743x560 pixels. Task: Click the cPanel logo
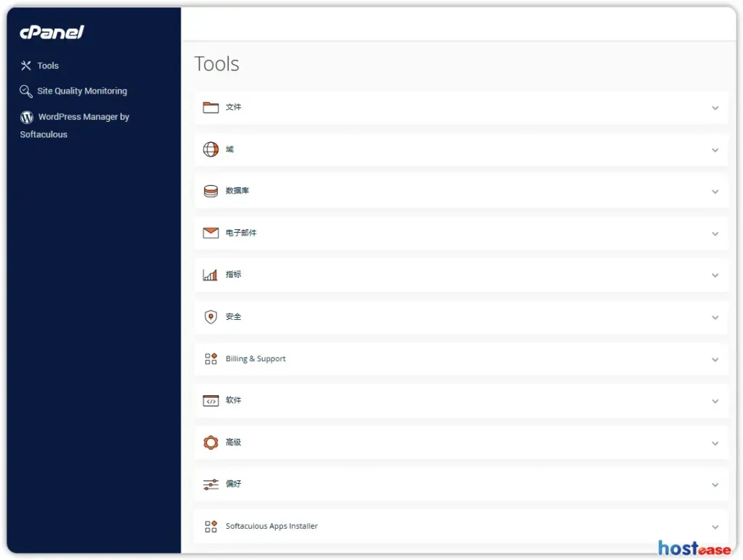[52, 32]
